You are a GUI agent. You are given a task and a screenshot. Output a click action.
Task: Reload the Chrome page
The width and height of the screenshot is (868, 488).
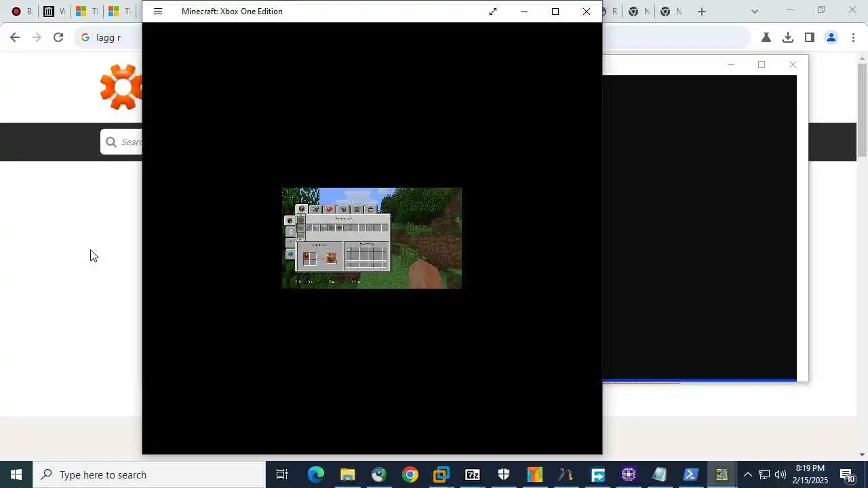click(x=58, y=37)
